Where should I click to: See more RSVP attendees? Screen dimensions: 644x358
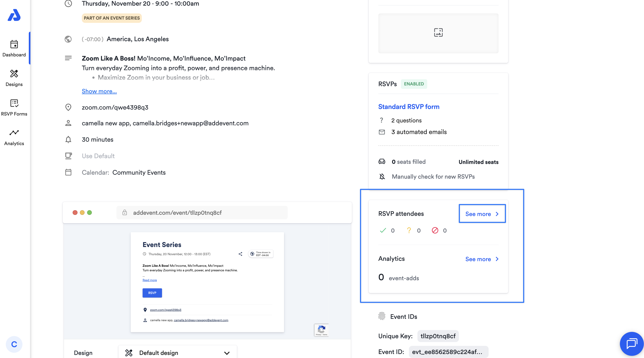click(482, 214)
